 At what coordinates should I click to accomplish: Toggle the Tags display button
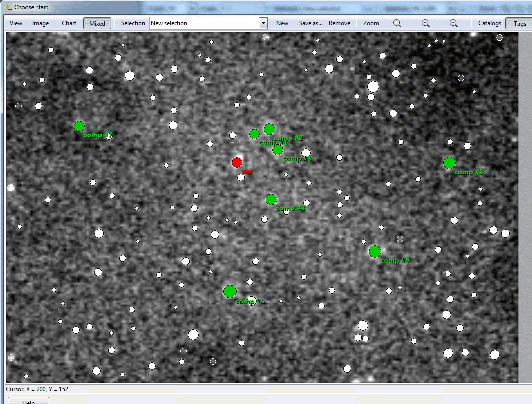[520, 23]
